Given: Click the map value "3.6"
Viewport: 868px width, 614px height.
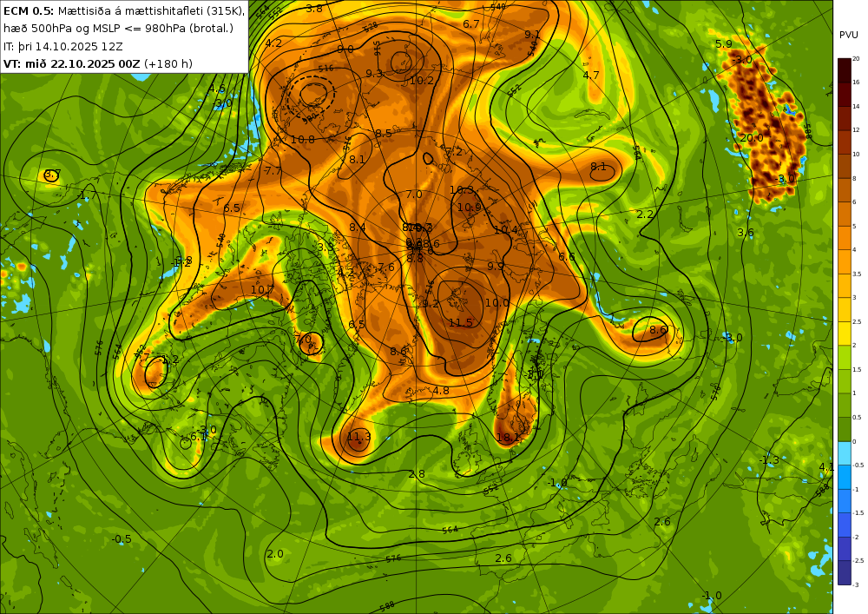Looking at the screenshot, I should 746,233.
